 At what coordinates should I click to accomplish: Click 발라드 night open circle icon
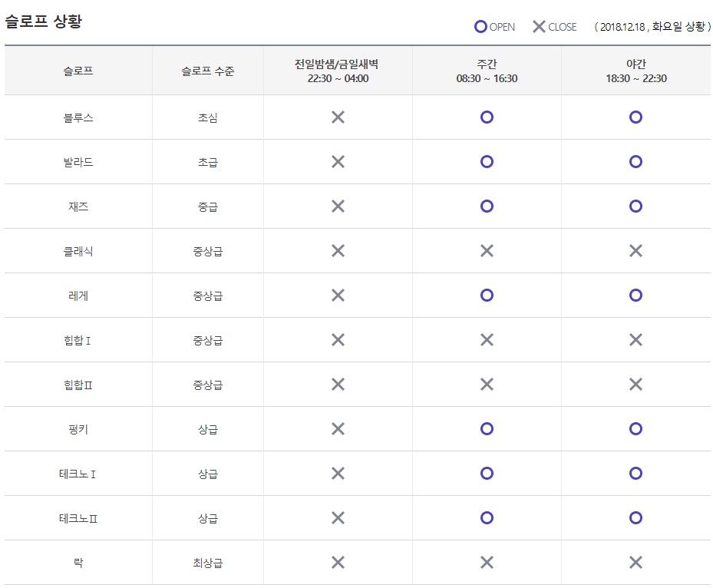click(635, 162)
